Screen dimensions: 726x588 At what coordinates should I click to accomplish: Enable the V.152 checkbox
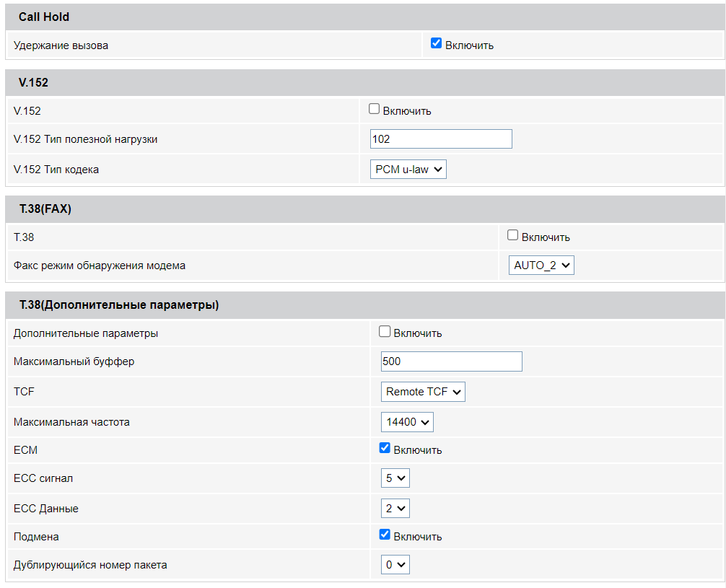374,109
